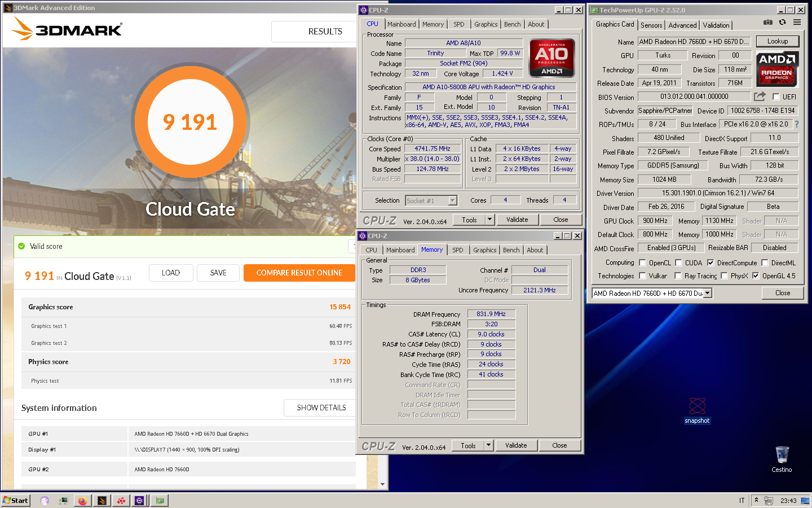Take a GPU-Z screenshot with the camera icon
Screen dimensions: 812x508
point(767,23)
